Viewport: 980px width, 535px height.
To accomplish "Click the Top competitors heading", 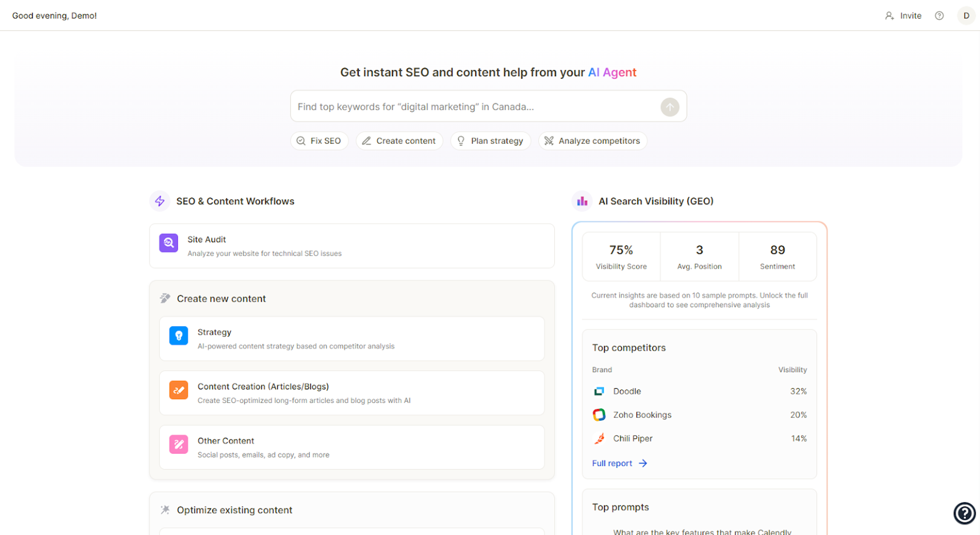I will coord(629,348).
